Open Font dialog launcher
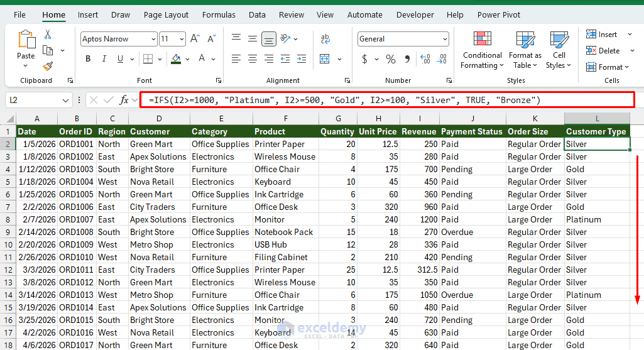This screenshot has width=644, height=350. point(219,80)
